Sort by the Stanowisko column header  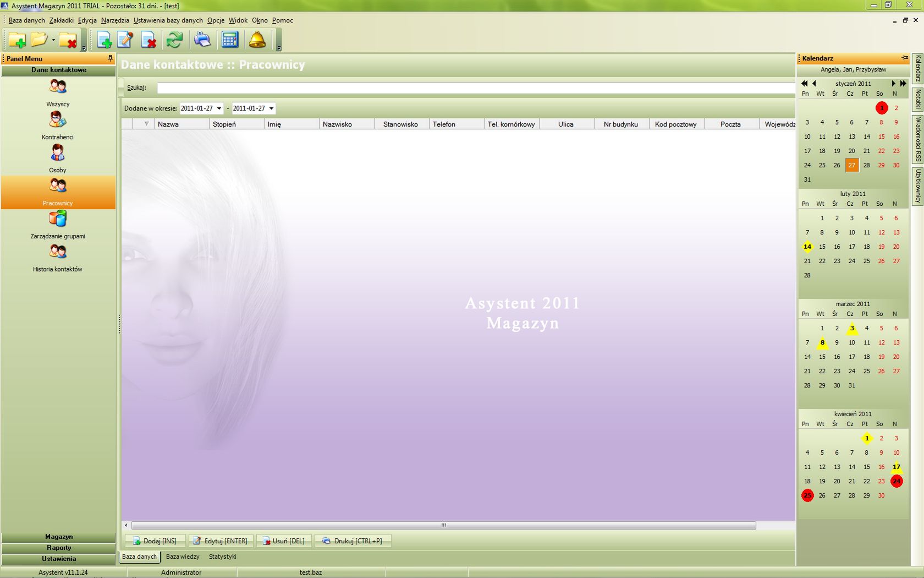pyautogui.click(x=402, y=124)
